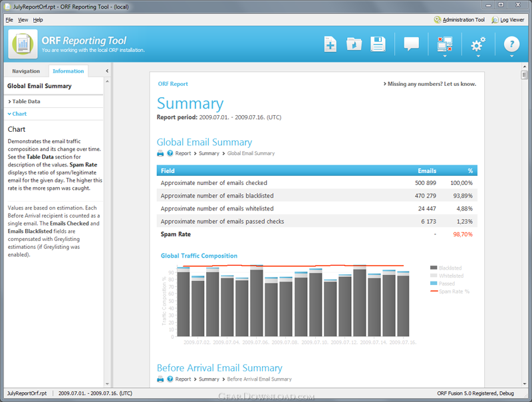Save report using the floppy disk icon
Viewport: 532px width, 402px height.
pos(378,45)
